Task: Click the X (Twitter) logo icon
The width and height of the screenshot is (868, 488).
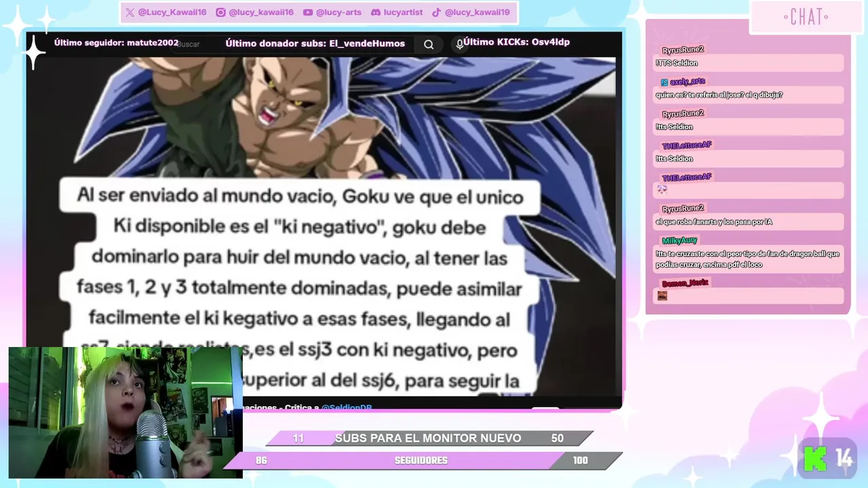Action: tap(130, 12)
